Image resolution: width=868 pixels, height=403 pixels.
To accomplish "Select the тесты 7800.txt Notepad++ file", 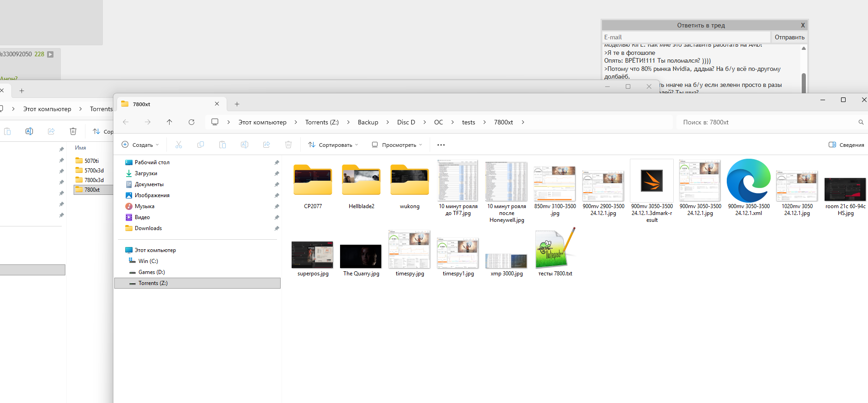I will [x=555, y=253].
